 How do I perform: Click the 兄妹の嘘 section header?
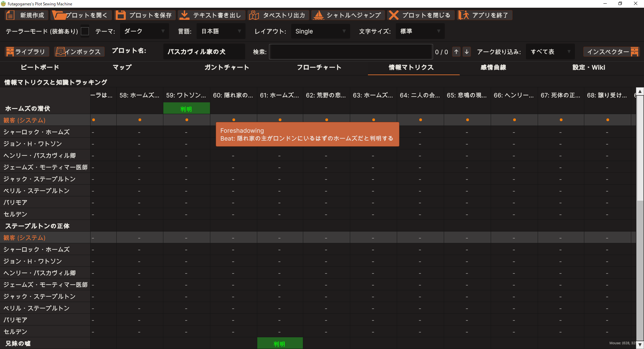coord(18,343)
